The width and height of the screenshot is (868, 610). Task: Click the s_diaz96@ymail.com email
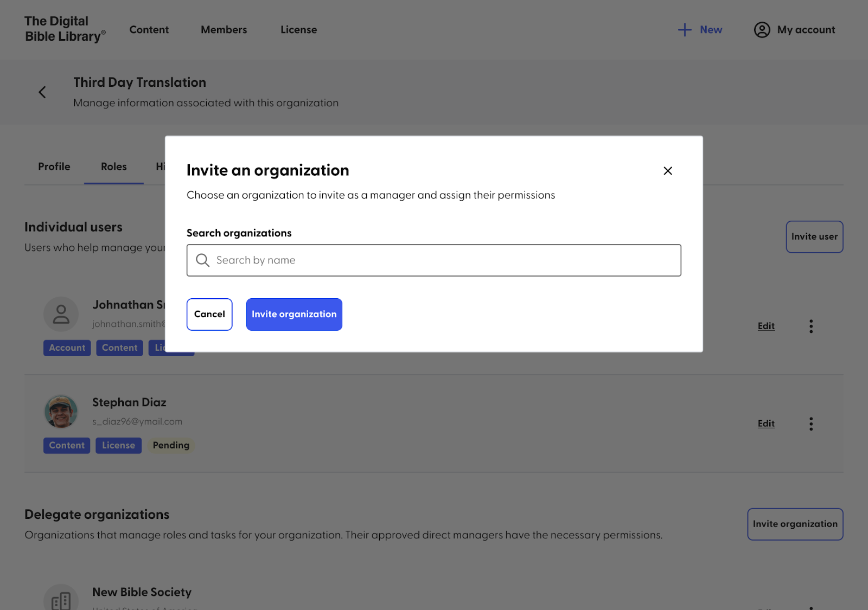pos(137,421)
